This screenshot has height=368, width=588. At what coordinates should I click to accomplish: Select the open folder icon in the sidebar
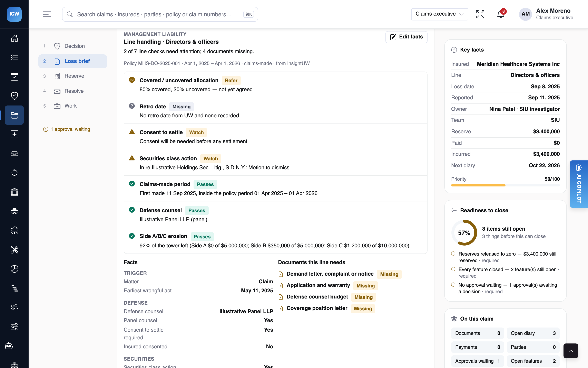point(14,115)
